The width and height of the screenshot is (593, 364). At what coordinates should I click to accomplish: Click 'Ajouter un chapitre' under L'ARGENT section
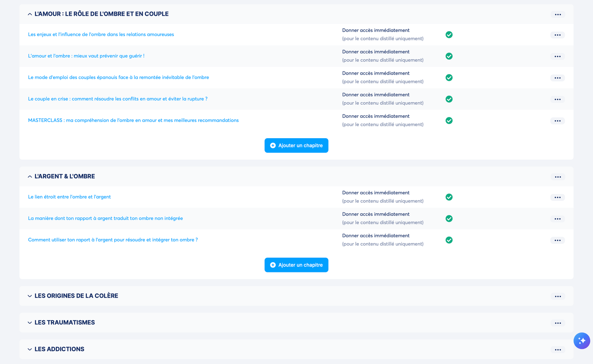pos(296,265)
